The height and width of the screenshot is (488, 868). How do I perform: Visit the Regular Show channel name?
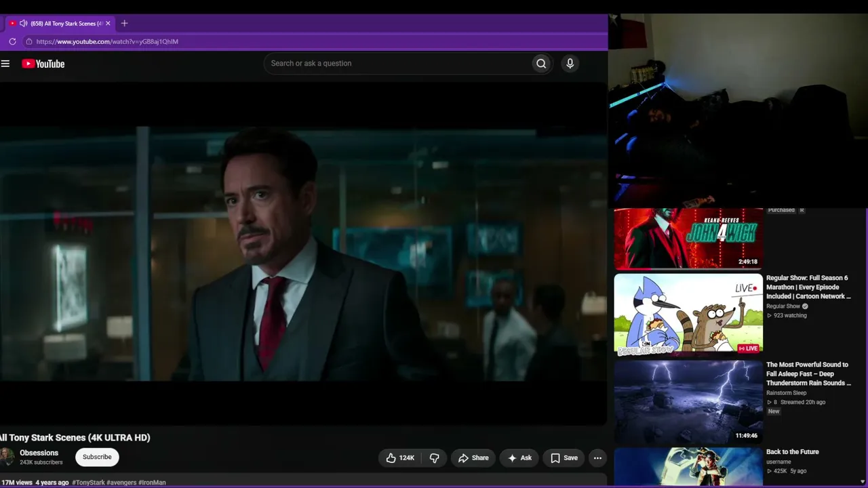pos(783,306)
